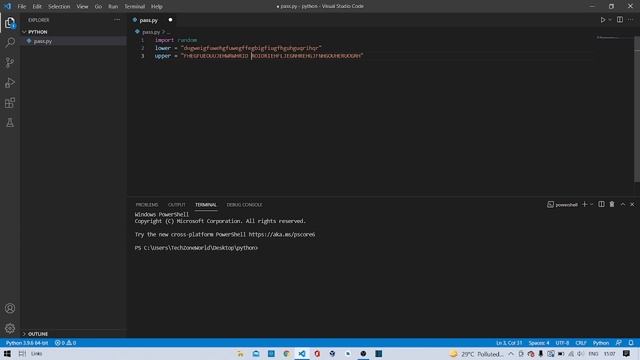Open the Help menu
Image resolution: width=640 pixels, height=360 pixels.
(x=157, y=7)
